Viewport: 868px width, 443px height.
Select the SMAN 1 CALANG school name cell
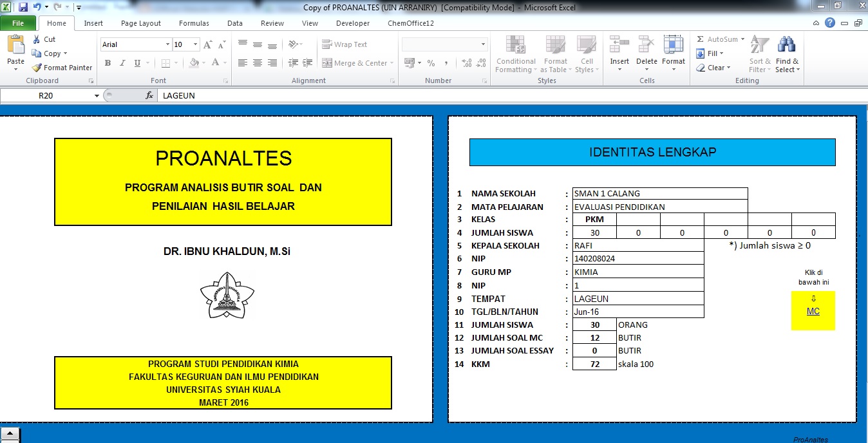(x=660, y=194)
